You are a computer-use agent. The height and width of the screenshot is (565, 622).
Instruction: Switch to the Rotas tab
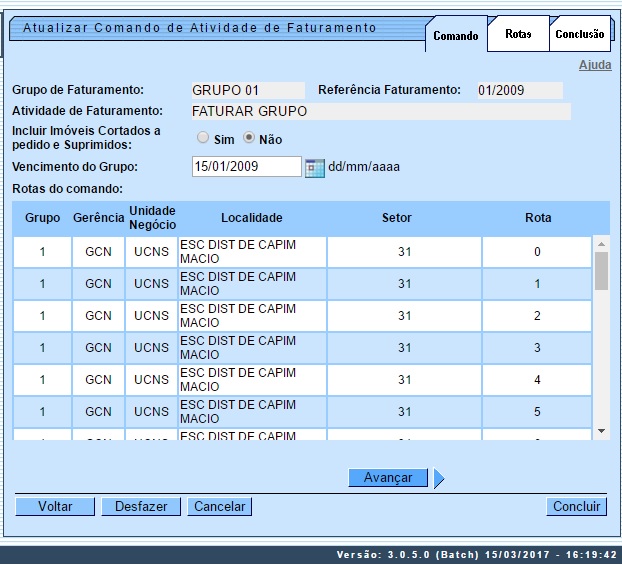coord(518,34)
